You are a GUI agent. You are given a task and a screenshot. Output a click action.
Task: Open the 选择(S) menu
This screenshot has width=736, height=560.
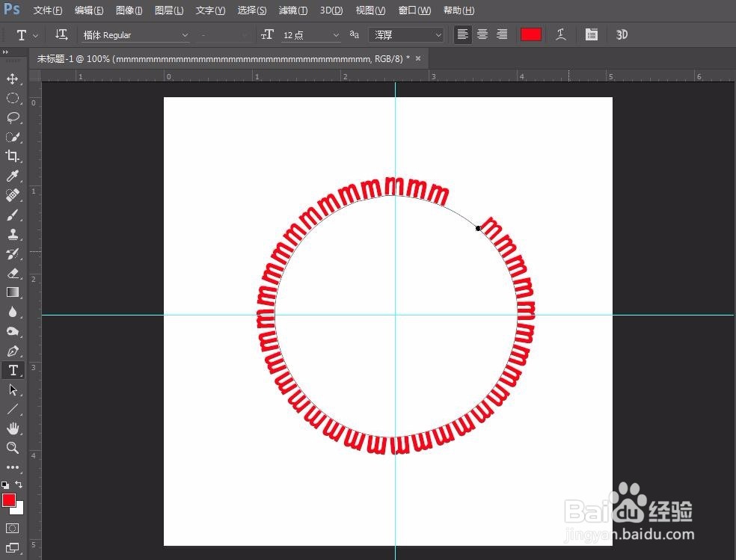click(251, 10)
